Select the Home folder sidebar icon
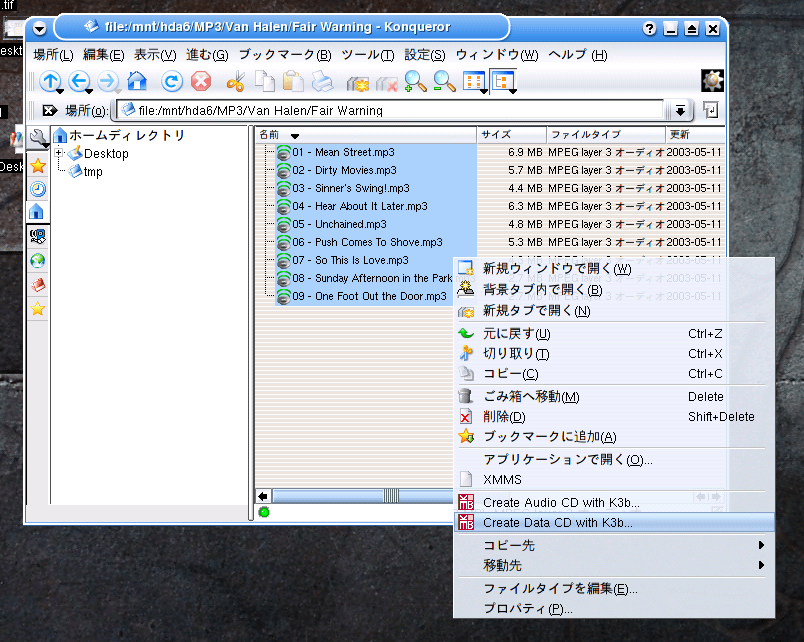Image resolution: width=804 pixels, height=642 pixels. click(x=37, y=212)
